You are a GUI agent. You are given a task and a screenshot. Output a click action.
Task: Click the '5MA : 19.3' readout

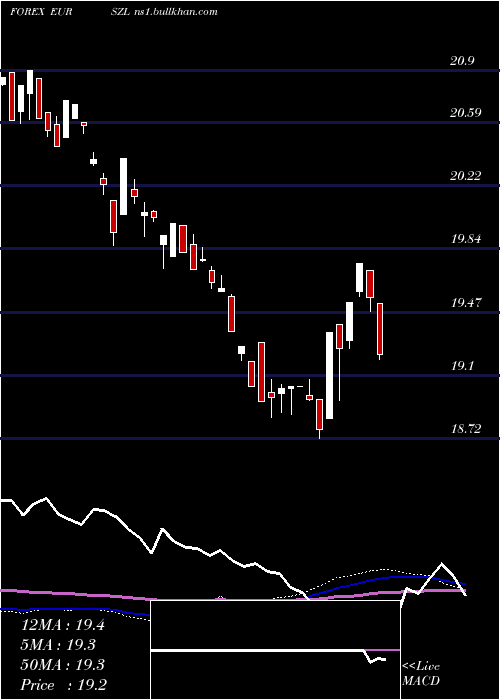coord(59,645)
